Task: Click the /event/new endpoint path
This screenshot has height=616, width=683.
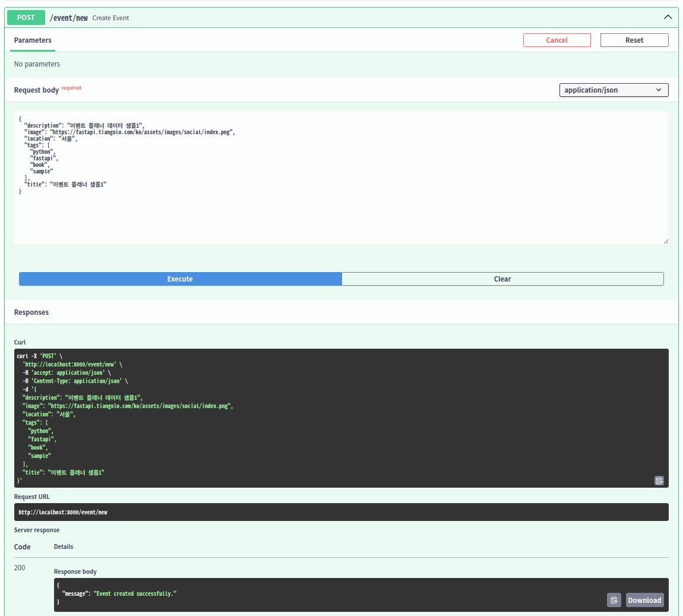Action: 68,18
